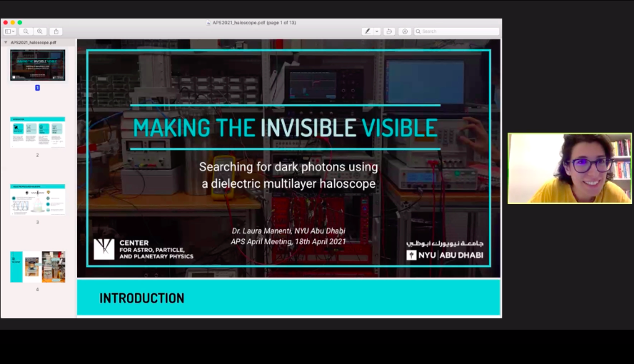Image resolution: width=634 pixels, height=364 pixels.
Task: Click the document proxy icon in title bar
Action: tap(208, 23)
